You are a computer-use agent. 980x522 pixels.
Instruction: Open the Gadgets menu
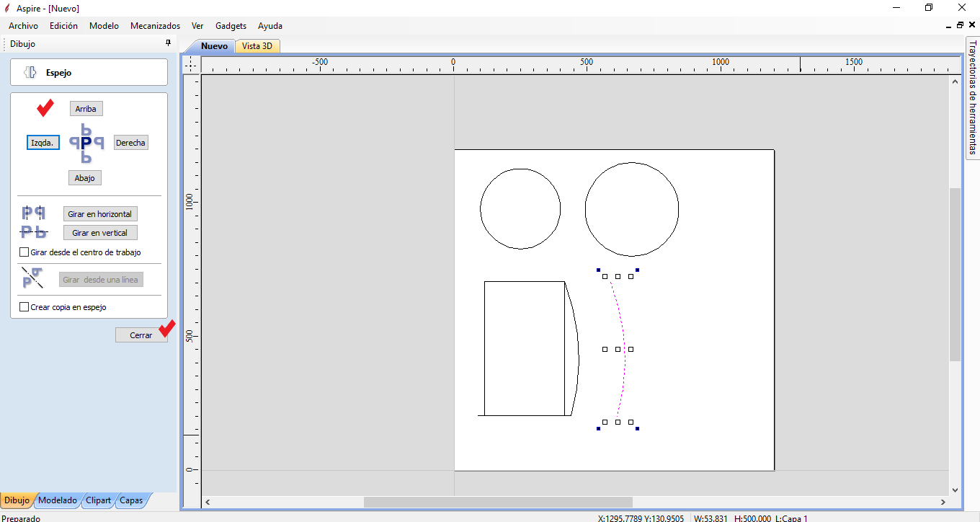point(231,26)
